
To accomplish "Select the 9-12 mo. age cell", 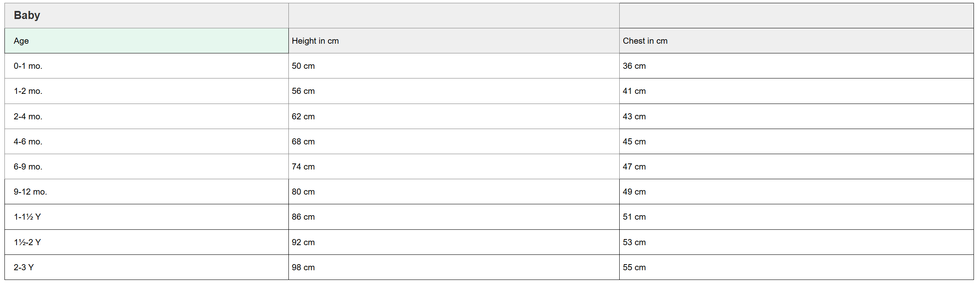I will click(30, 192).
